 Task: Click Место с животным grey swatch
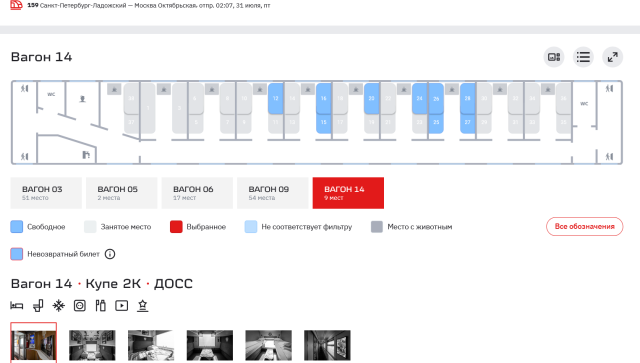click(377, 227)
